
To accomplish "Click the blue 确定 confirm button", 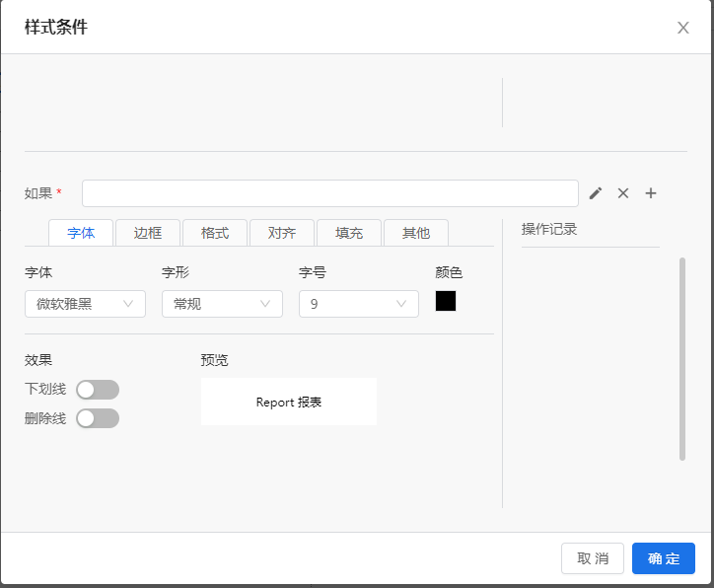I will click(x=664, y=558).
